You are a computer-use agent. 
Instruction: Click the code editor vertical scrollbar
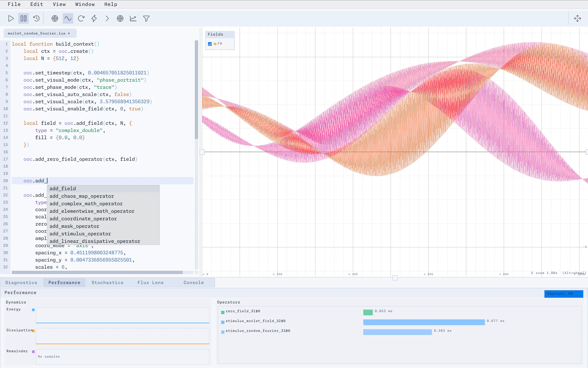point(196,90)
